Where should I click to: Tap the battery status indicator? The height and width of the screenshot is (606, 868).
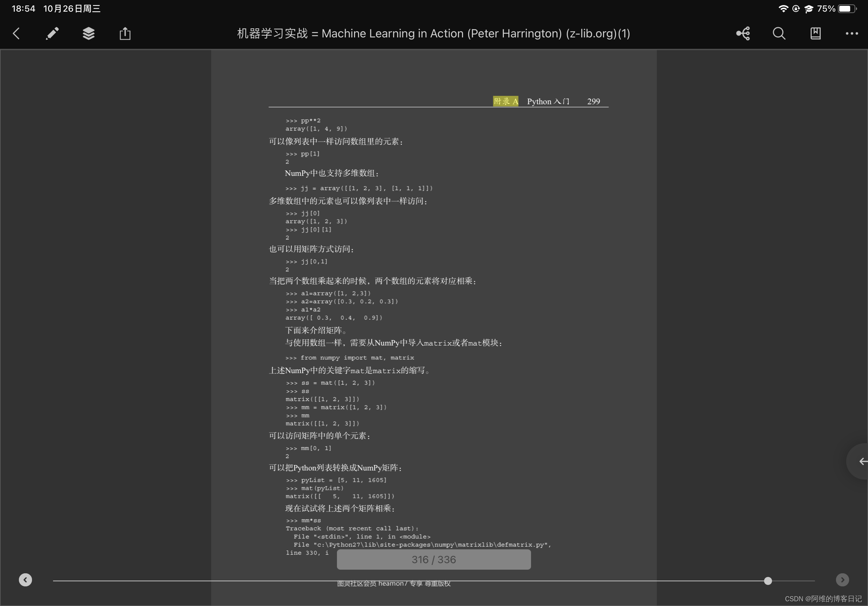click(847, 9)
